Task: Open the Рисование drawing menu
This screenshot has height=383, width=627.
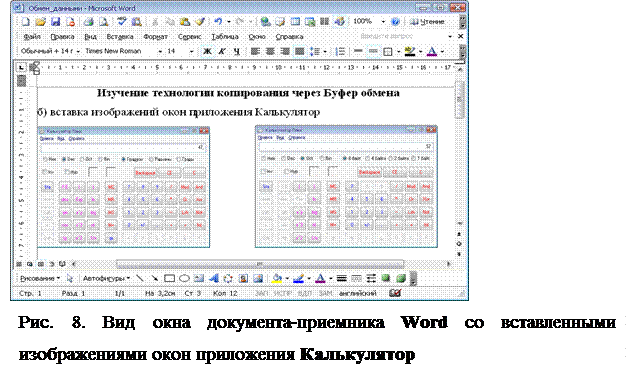Action: click(x=40, y=278)
